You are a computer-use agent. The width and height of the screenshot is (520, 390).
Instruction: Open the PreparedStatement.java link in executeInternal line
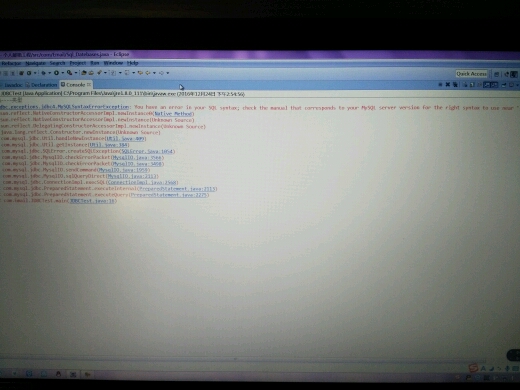[x=177, y=189]
